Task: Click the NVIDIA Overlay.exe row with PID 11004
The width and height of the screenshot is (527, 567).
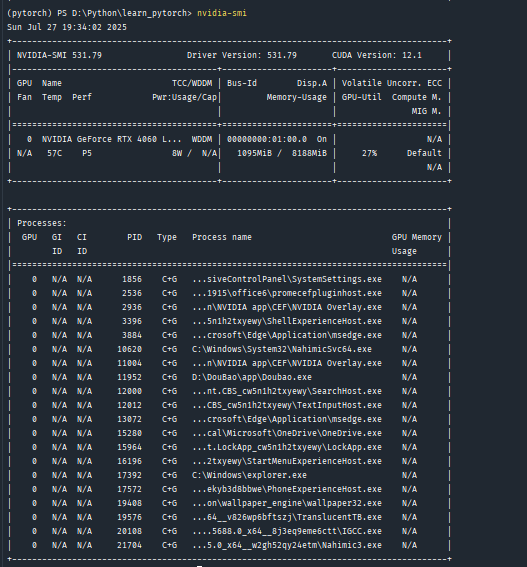Action: click(x=231, y=363)
